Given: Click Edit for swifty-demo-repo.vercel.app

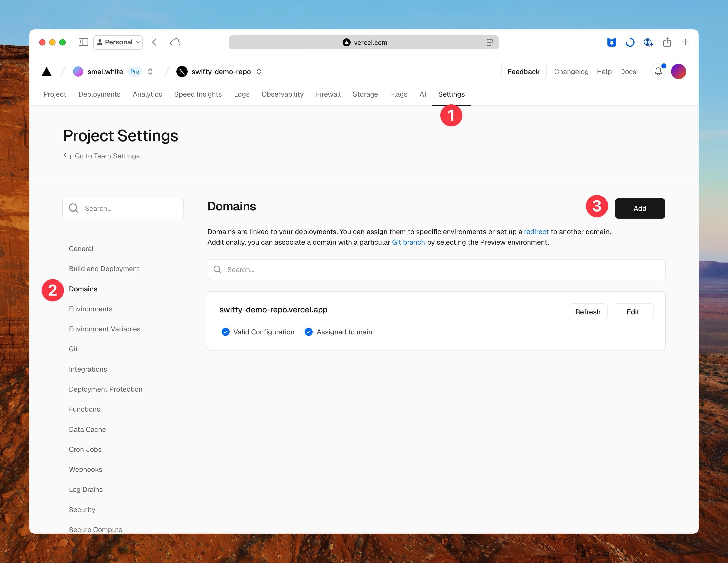Looking at the screenshot, I should 633,312.
